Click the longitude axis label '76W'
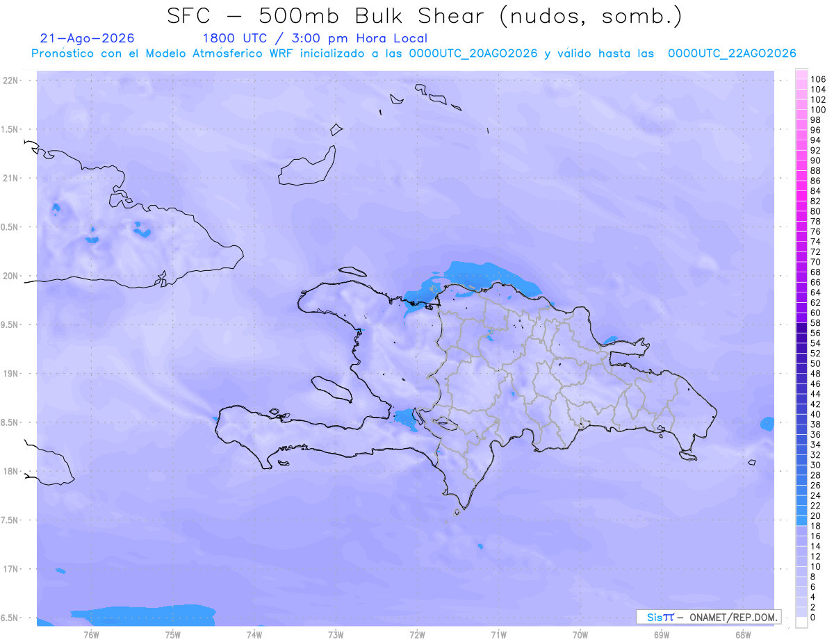This screenshot has width=834, height=644. tap(91, 635)
